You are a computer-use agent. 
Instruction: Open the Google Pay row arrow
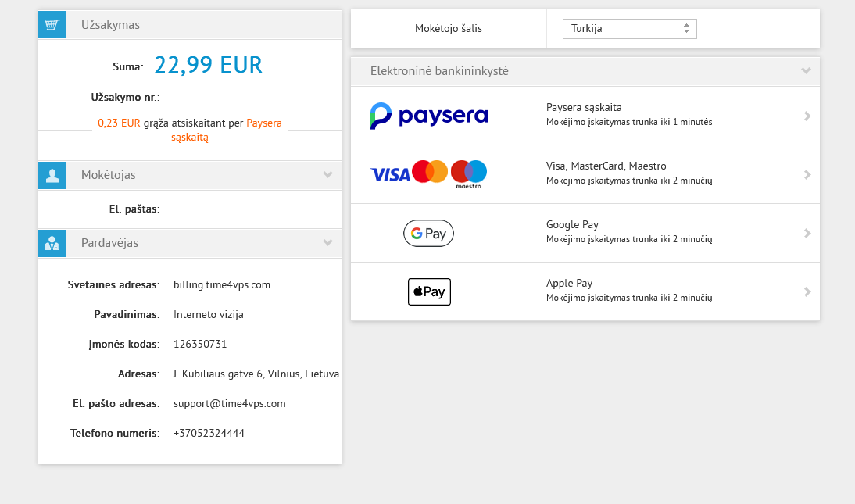(807, 234)
